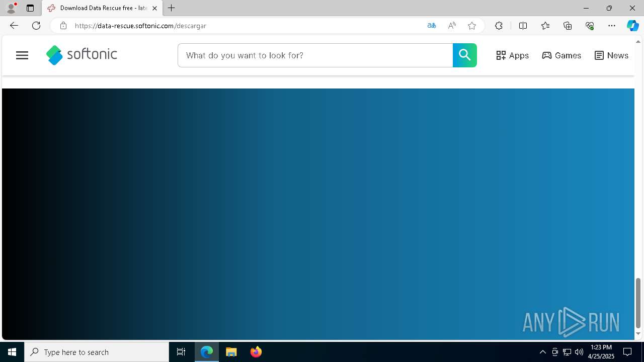
Task: Open Settings and more menu
Action: point(612,26)
